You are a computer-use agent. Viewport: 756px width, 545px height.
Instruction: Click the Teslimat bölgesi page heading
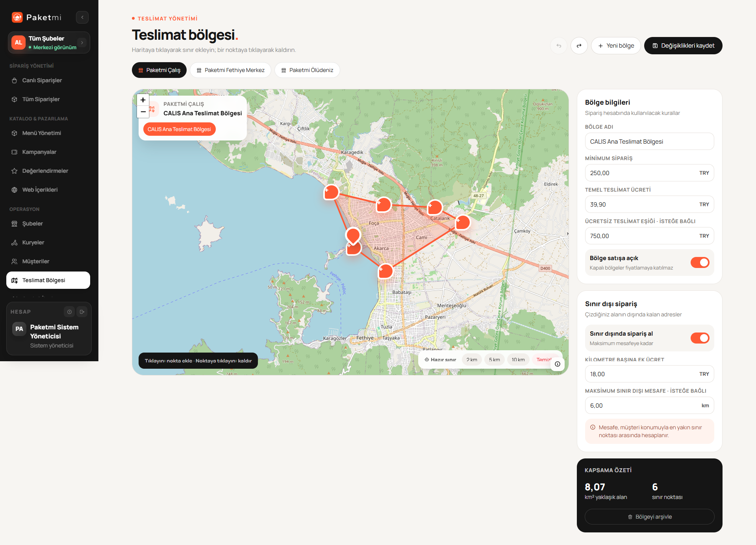click(x=185, y=35)
